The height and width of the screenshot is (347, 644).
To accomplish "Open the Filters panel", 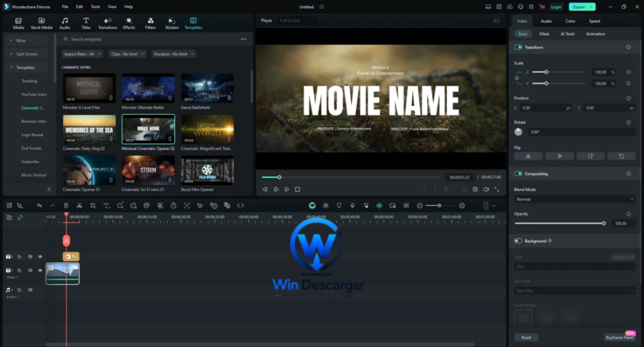I will (150, 23).
